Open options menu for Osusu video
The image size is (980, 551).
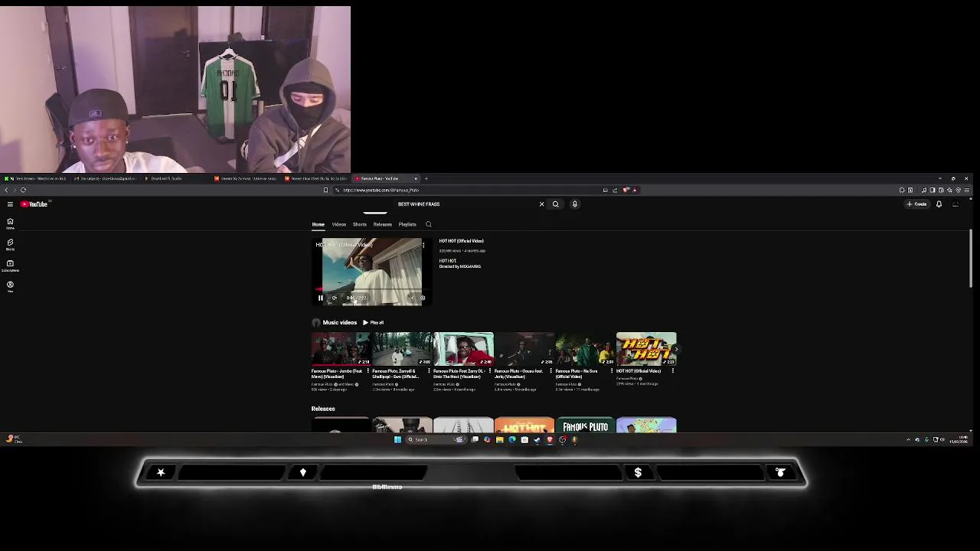(550, 371)
